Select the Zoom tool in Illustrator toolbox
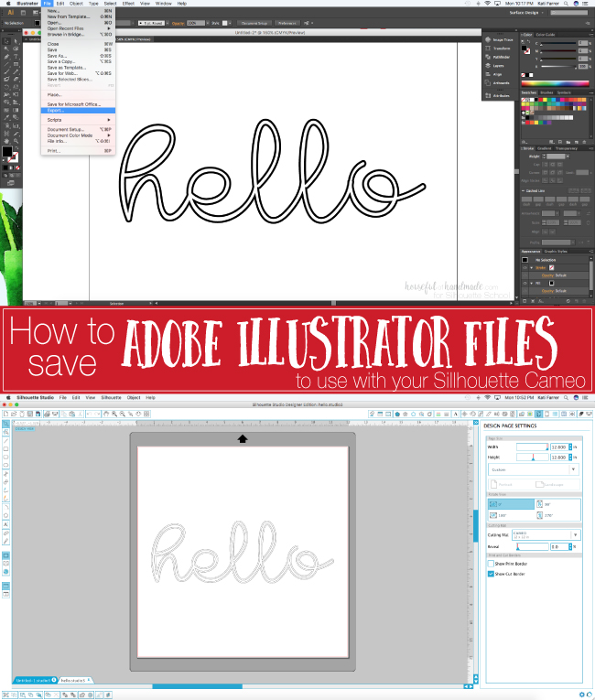Viewport: 595px width, 700px height. (x=16, y=141)
